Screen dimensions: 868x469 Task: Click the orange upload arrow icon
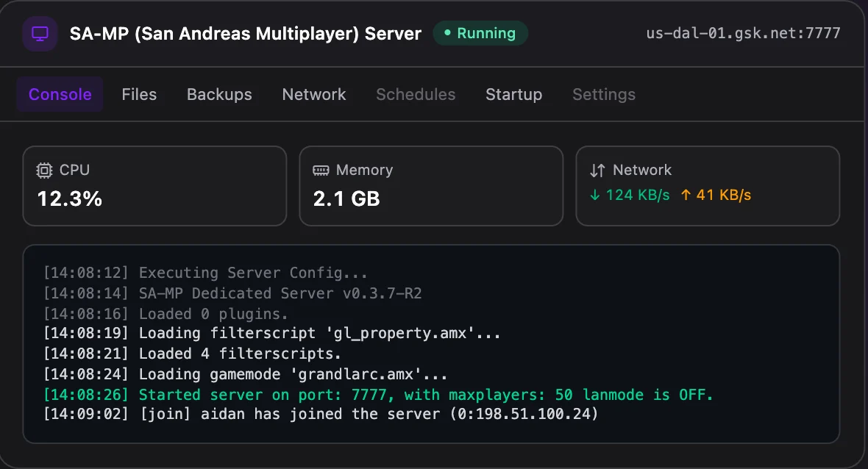(x=686, y=195)
